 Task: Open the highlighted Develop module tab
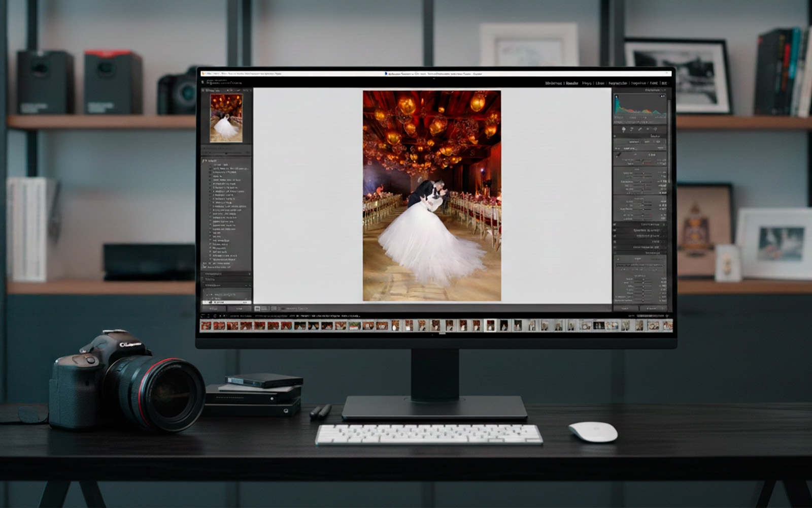click(x=572, y=83)
